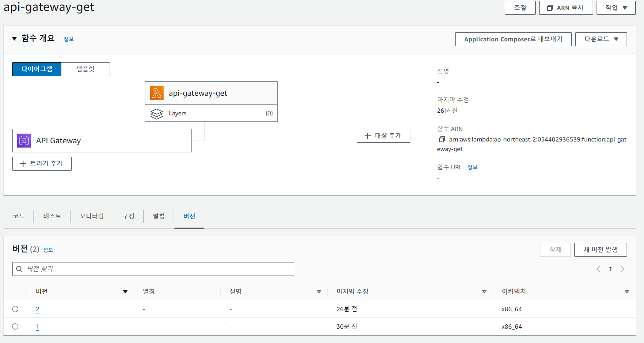Switch to the 별칭 tab
The width and height of the screenshot is (644, 343).
[x=159, y=216]
